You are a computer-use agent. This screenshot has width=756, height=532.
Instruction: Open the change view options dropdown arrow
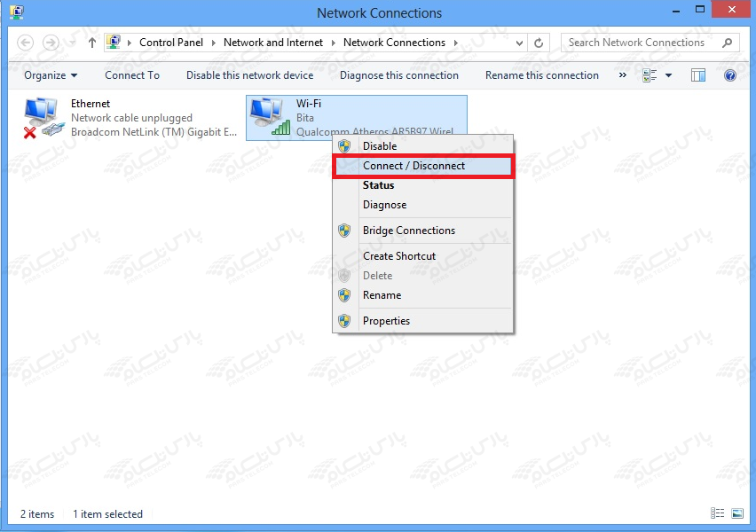668,75
